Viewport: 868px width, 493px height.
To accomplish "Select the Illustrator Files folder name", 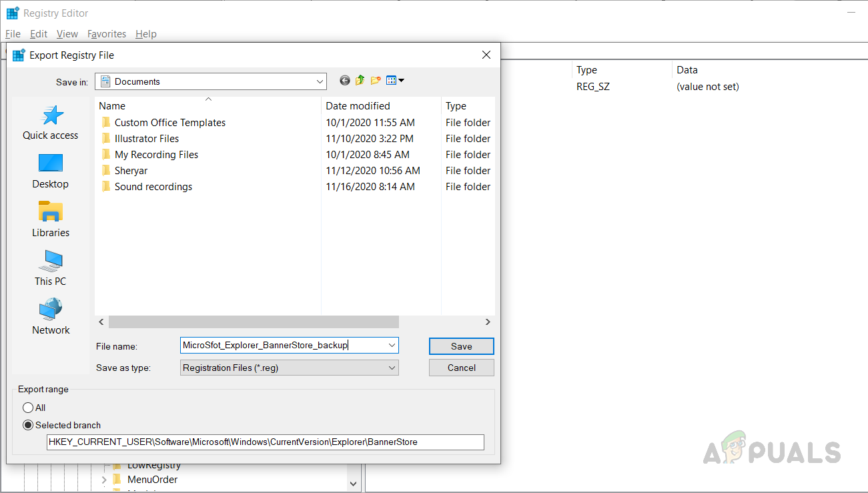I will point(147,139).
